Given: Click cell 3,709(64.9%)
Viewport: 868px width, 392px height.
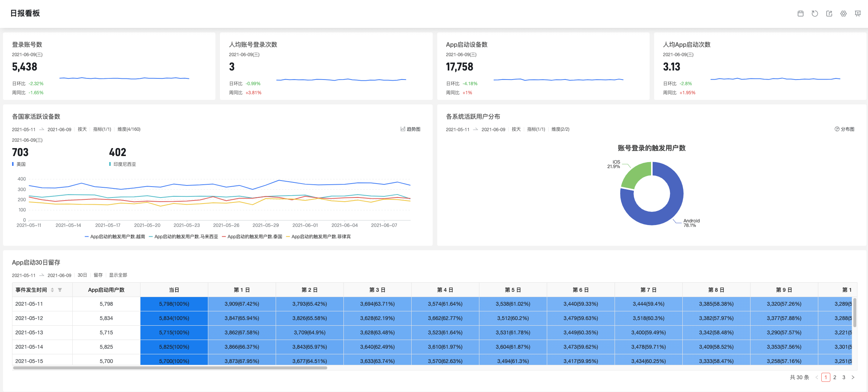Looking at the screenshot, I should (310, 332).
